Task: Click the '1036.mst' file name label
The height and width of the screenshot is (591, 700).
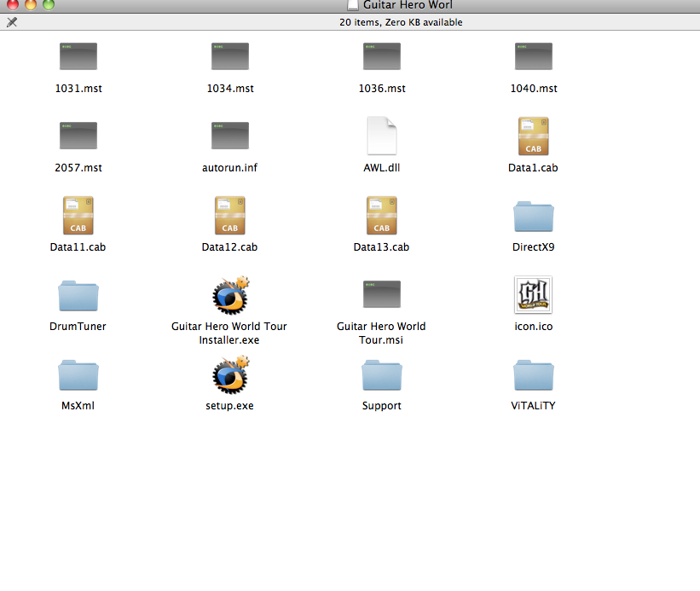Action: coord(382,89)
